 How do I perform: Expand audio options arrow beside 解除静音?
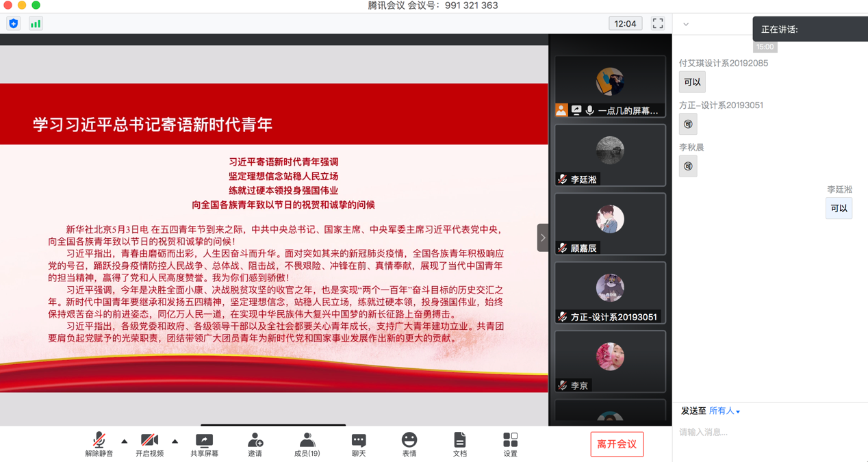tap(125, 441)
